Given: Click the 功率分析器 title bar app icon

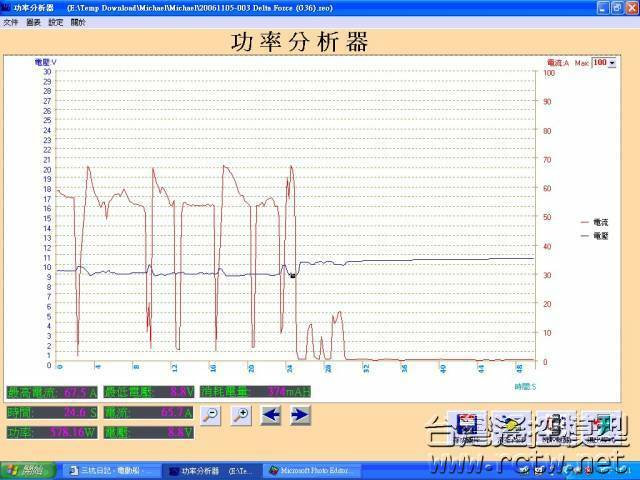Looking at the screenshot, I should [x=6, y=7].
